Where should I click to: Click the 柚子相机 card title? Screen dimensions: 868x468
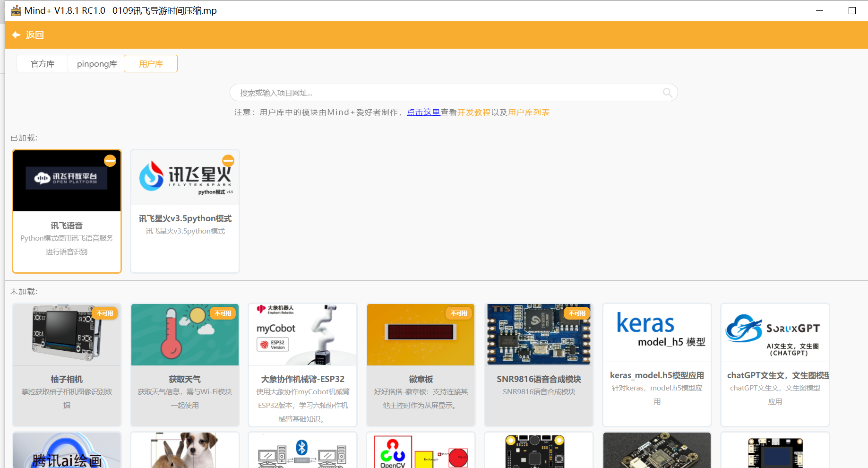[x=67, y=379]
